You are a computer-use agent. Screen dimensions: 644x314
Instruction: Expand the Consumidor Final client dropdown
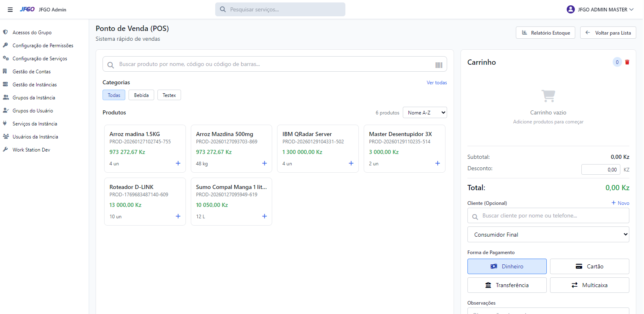point(548,235)
